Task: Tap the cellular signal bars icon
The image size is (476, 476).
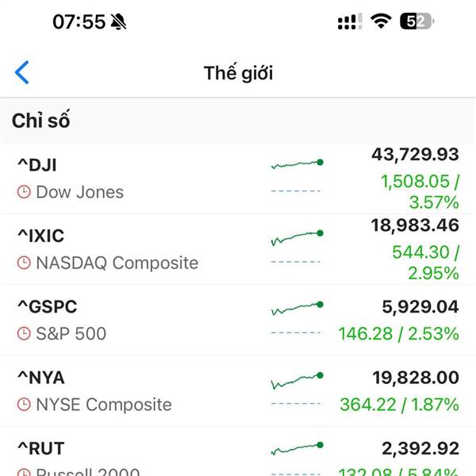Action: (350, 21)
